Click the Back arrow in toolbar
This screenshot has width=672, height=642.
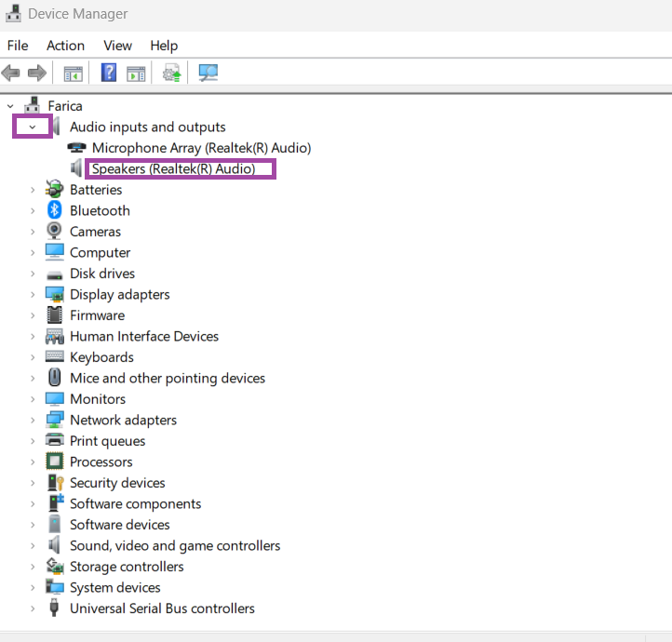pyautogui.click(x=11, y=73)
